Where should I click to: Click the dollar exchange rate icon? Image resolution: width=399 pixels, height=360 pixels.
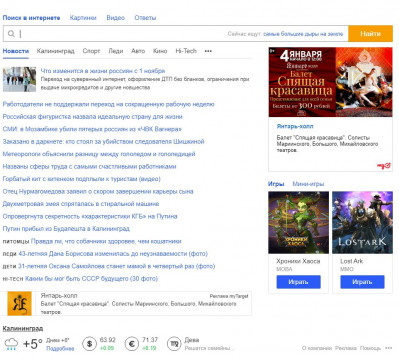(89, 344)
